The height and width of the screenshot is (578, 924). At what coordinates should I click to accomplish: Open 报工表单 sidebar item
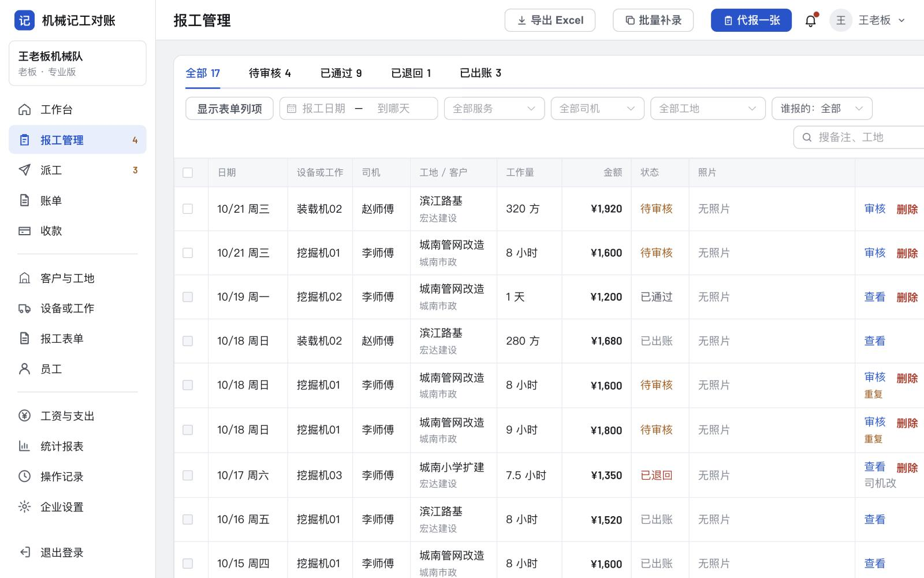[x=77, y=338]
